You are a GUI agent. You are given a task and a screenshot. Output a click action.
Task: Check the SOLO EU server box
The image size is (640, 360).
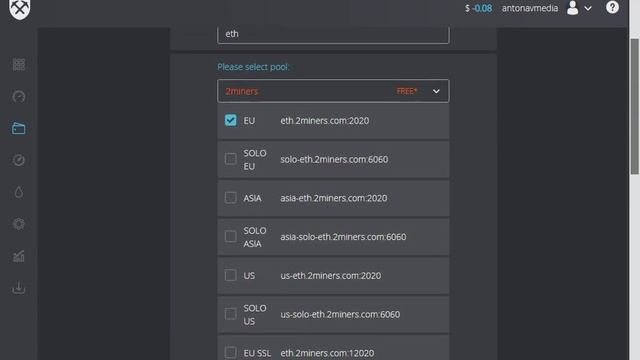point(231,159)
